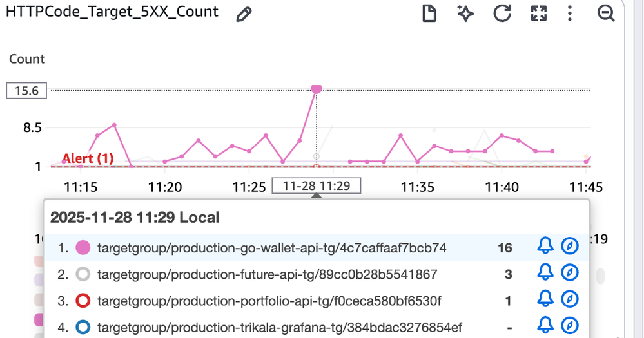
Task: Open compass icon for production-go-wallet-api-tg
Action: click(570, 246)
